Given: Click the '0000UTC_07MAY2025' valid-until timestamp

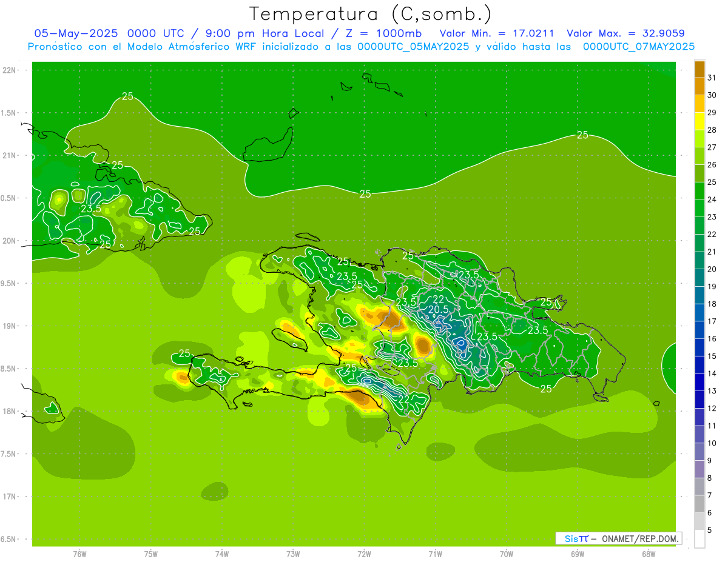Looking at the screenshot, I should 639,47.
